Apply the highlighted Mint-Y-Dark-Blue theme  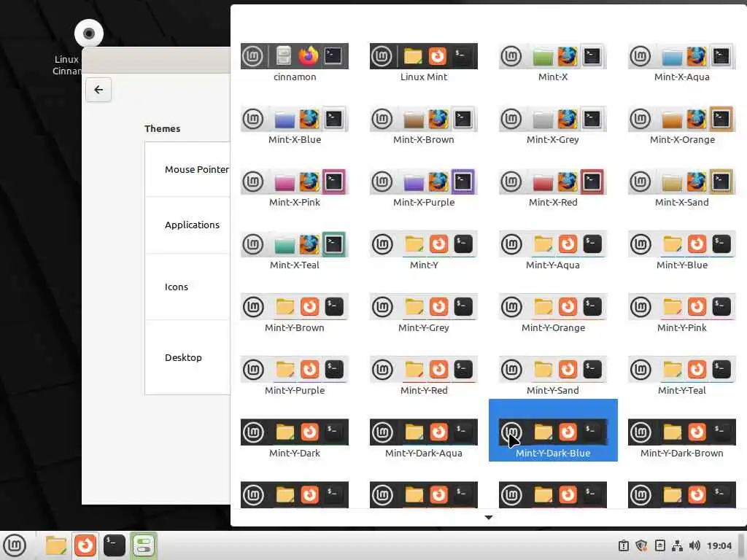(x=553, y=430)
